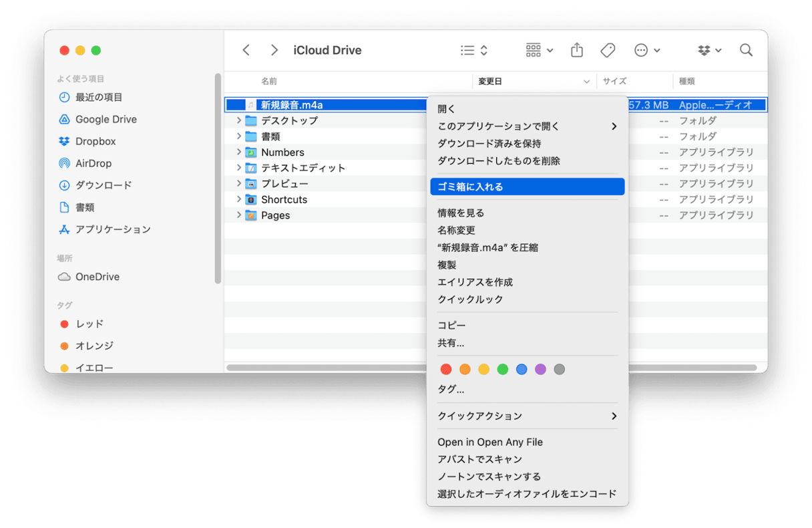Select Google Drive in the sidebar
The height and width of the screenshot is (528, 812).
click(x=106, y=119)
